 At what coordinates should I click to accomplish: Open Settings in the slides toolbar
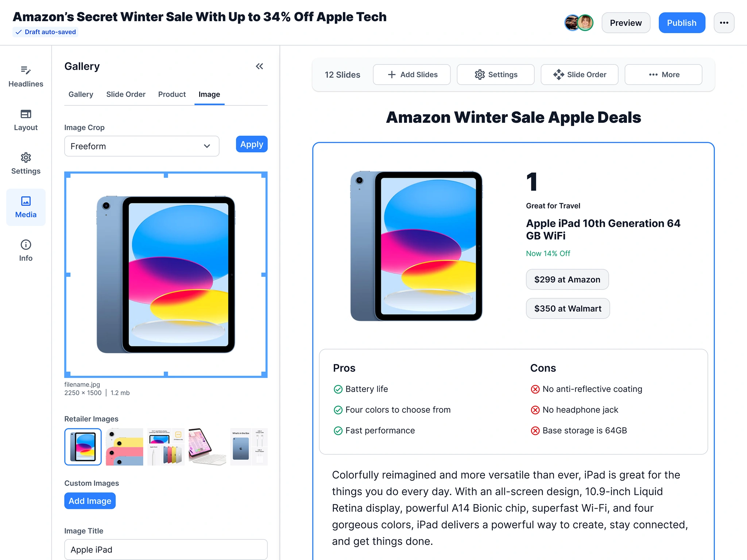pyautogui.click(x=496, y=74)
